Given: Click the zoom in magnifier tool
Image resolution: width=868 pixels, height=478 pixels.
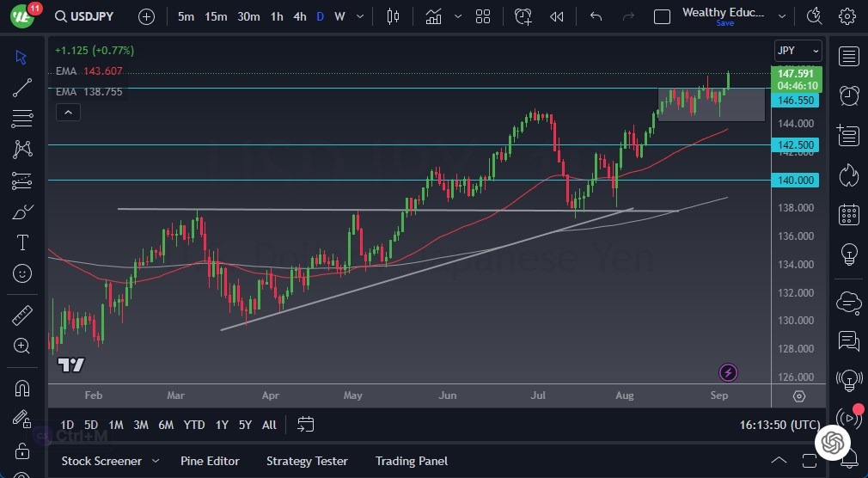Looking at the screenshot, I should pyautogui.click(x=22, y=346).
